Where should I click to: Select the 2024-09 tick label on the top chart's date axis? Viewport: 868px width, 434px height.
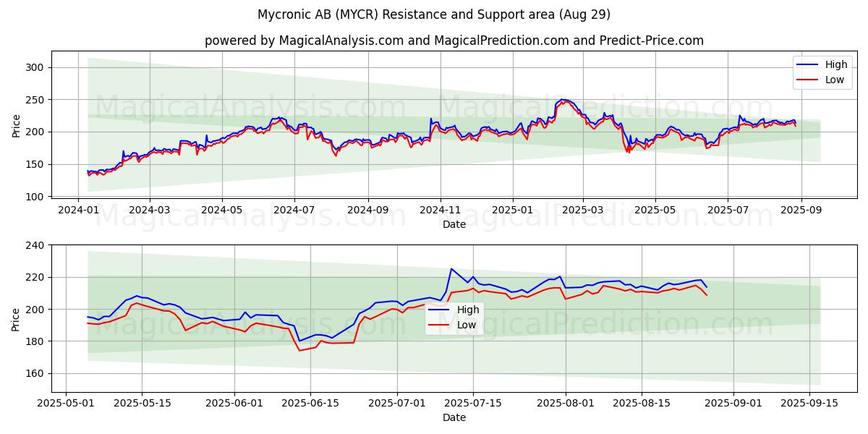tap(367, 210)
